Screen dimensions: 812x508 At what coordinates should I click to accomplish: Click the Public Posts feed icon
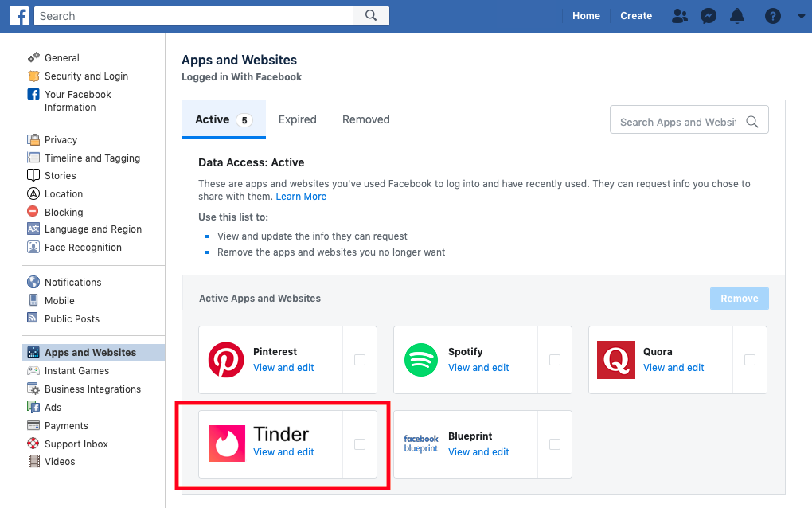coord(33,318)
